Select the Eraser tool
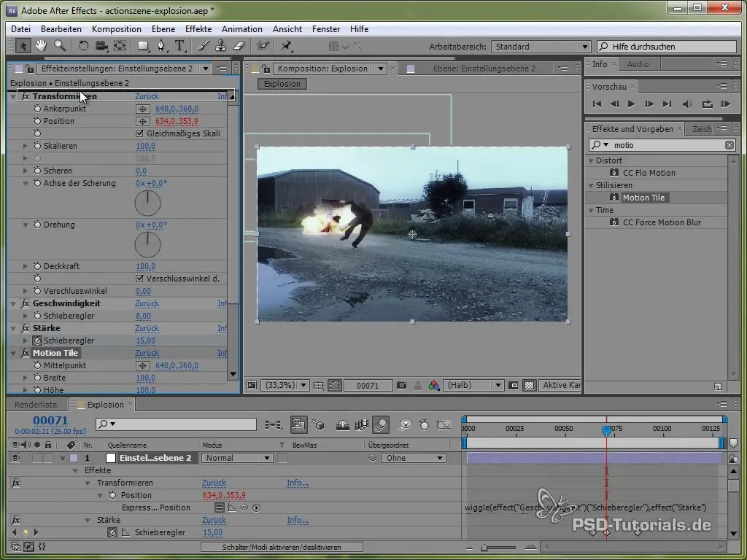Screen dimensions: 747x560 click(239, 46)
